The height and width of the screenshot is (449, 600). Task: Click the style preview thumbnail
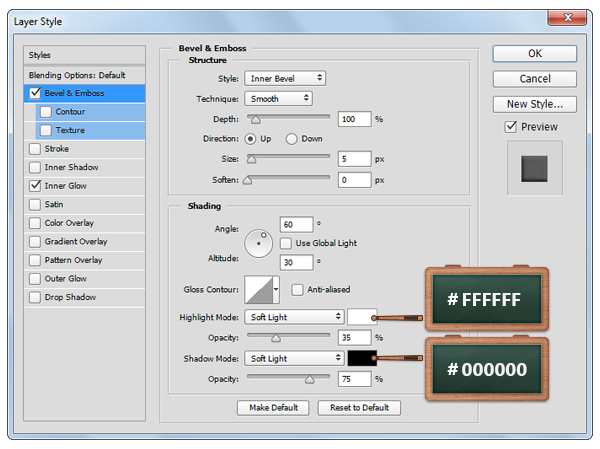(x=534, y=168)
